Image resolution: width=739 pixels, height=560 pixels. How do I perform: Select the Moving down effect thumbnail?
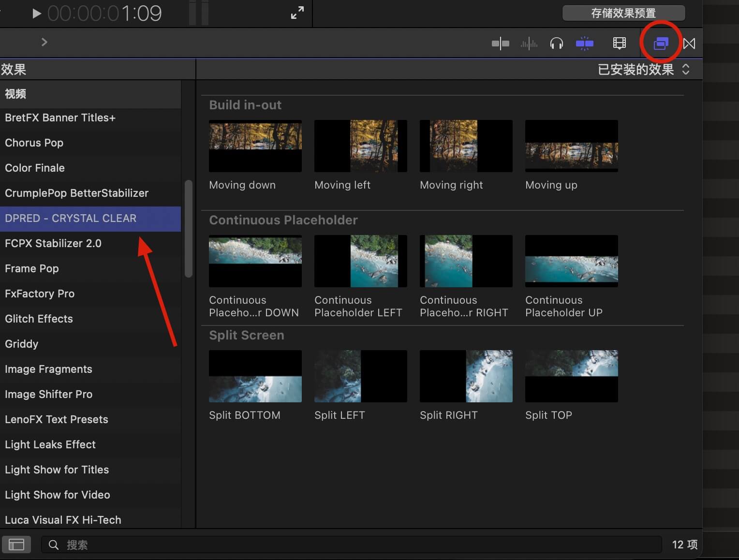(255, 146)
